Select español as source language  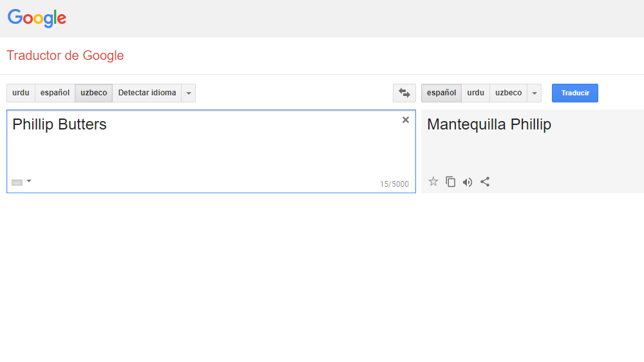[55, 93]
